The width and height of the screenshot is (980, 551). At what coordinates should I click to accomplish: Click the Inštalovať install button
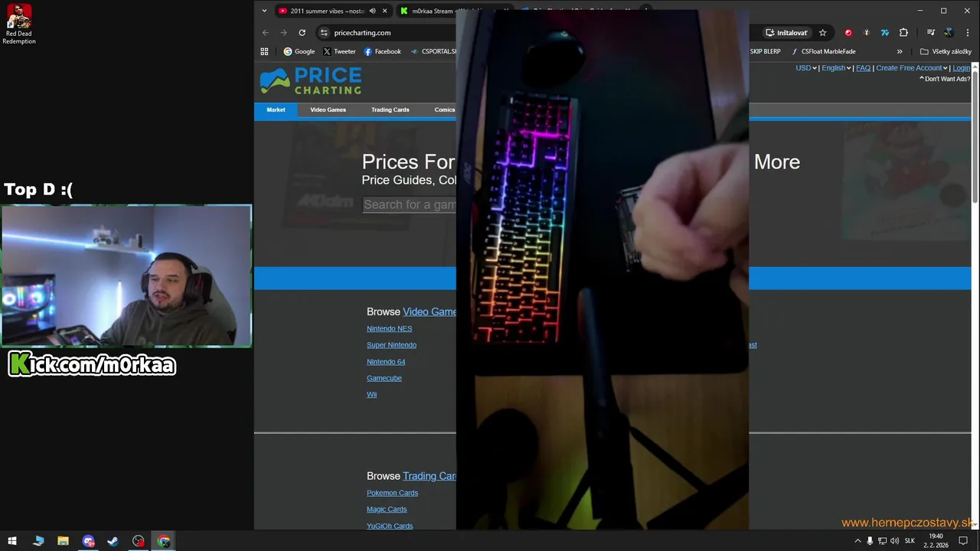[x=786, y=33]
